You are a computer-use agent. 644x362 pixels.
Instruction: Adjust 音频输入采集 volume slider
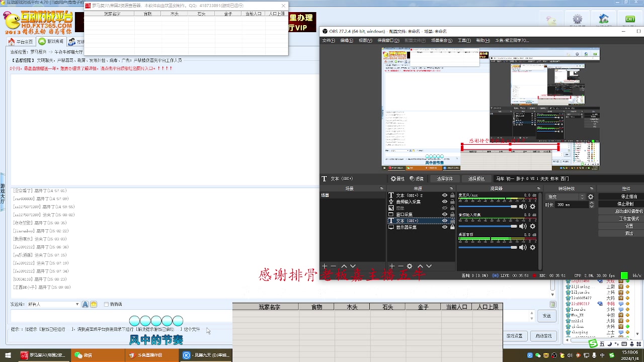488,226
